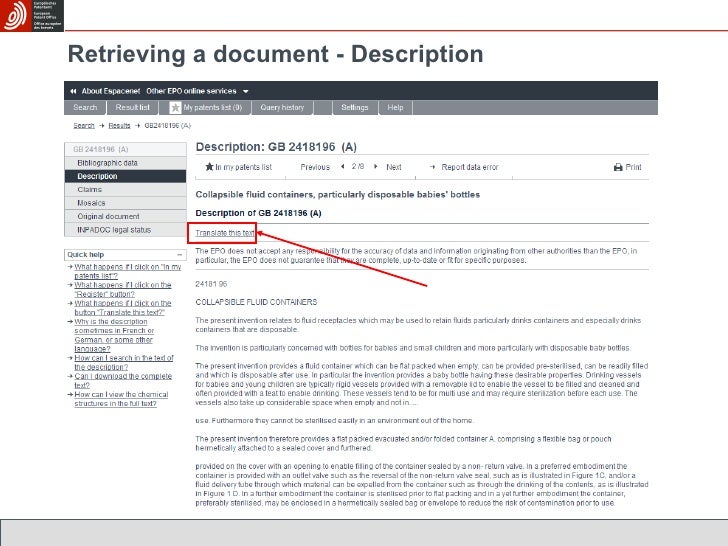Open the Search tab
The width and height of the screenshot is (728, 546).
coord(85,108)
